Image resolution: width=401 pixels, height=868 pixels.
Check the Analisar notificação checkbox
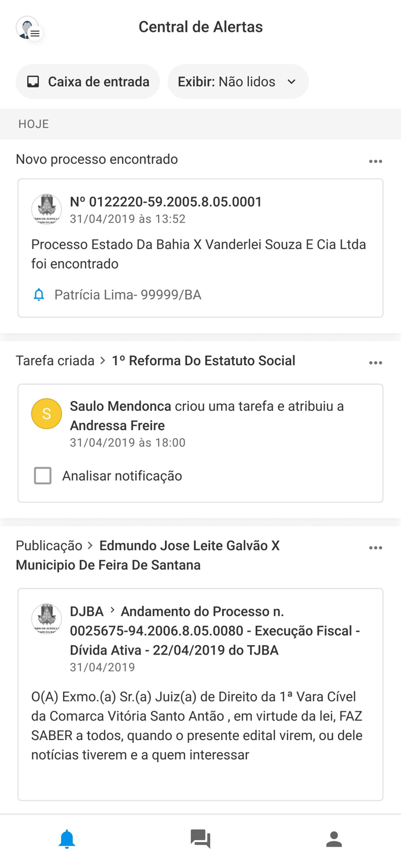pos(43,475)
